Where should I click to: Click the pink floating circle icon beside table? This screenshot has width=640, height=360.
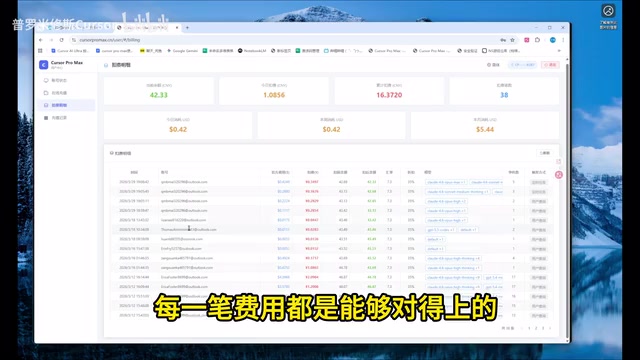(559, 175)
